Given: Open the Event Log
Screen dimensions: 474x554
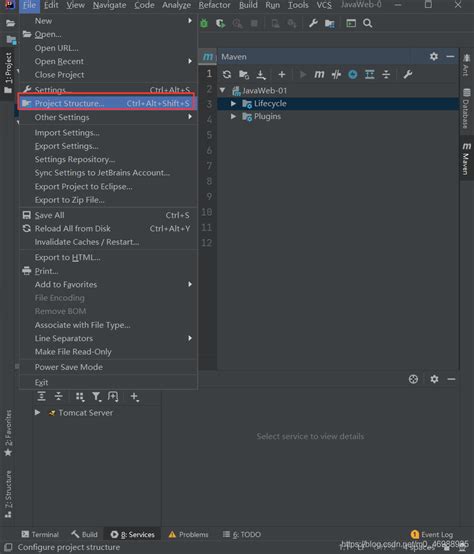Looking at the screenshot, I should pyautogui.click(x=432, y=534).
